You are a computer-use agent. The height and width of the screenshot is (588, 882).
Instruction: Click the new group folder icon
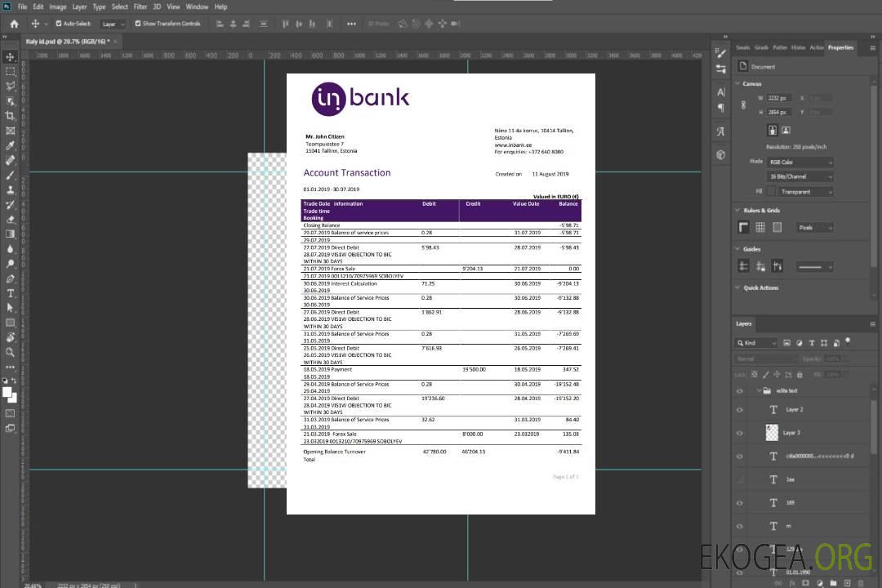click(x=833, y=583)
